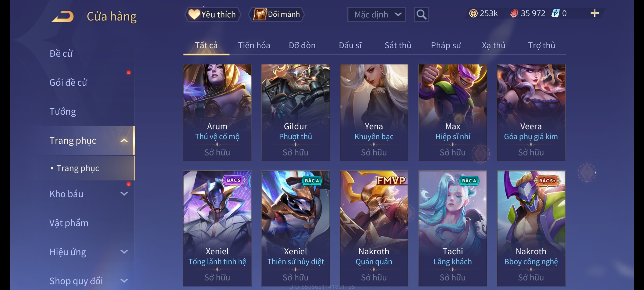Screen dimensions: 644x290
Task: Open Tachi Lãng khách skin card
Action: tap(453, 229)
